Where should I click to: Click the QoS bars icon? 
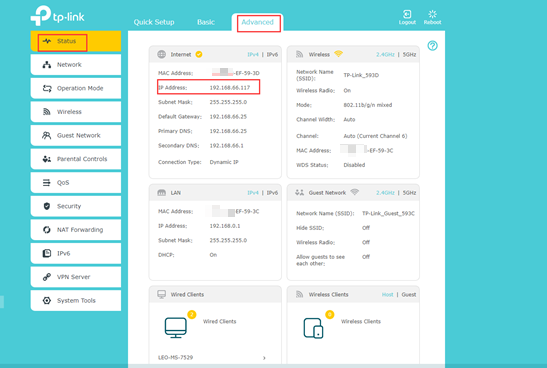coord(46,182)
